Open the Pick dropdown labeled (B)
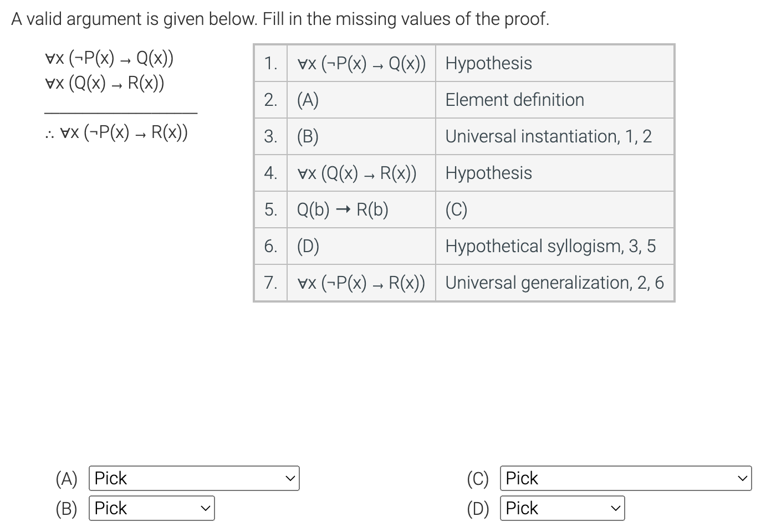766x532 pixels. pyautogui.click(x=151, y=508)
